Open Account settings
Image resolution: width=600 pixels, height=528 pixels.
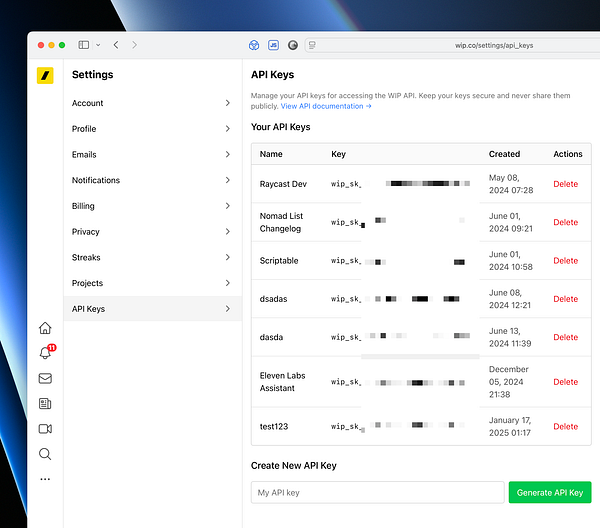(x=153, y=103)
